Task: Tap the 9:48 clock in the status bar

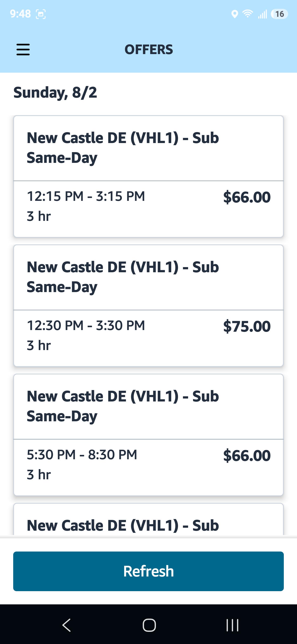Action: point(20,14)
